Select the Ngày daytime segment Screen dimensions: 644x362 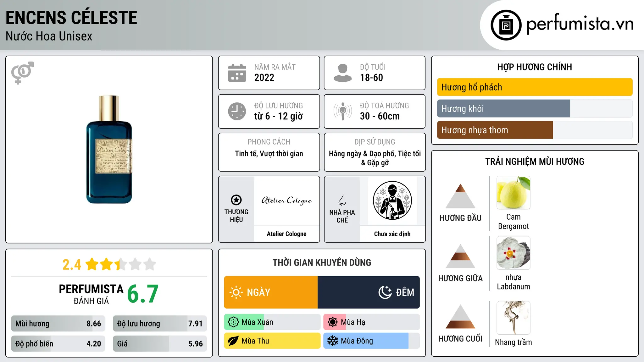pyautogui.click(x=271, y=292)
